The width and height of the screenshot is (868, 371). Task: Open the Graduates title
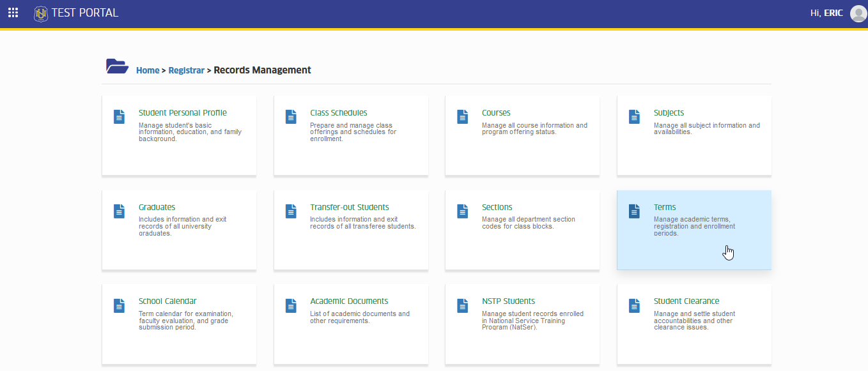click(x=157, y=208)
